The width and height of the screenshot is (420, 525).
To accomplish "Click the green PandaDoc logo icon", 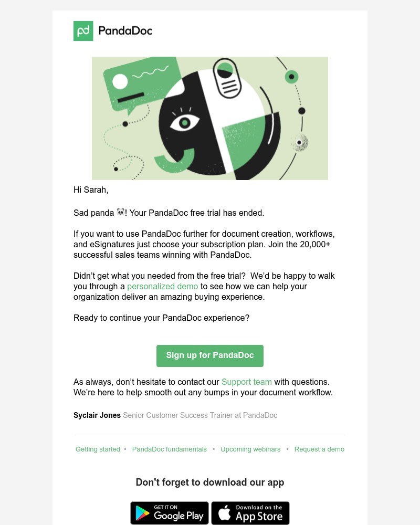I will click(x=83, y=31).
